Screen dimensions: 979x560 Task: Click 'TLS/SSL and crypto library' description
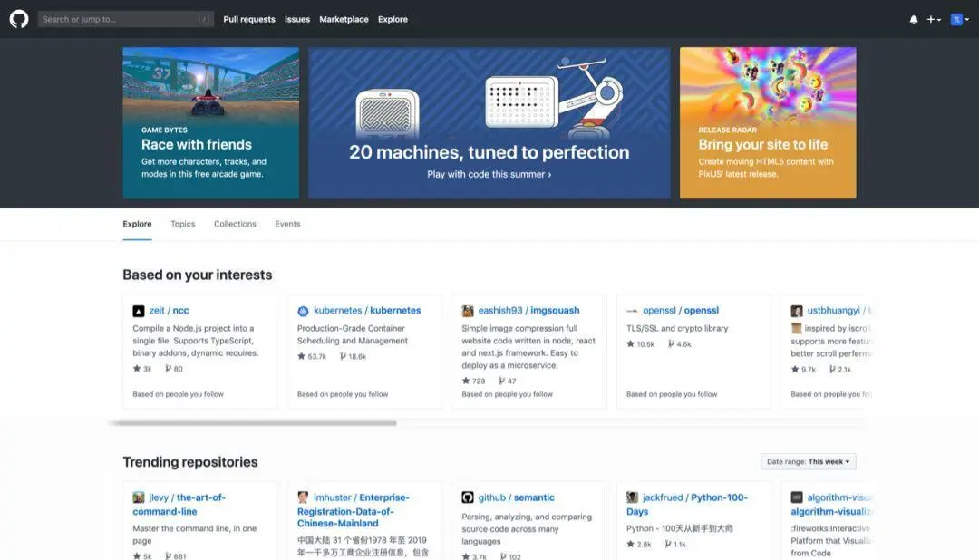point(677,328)
